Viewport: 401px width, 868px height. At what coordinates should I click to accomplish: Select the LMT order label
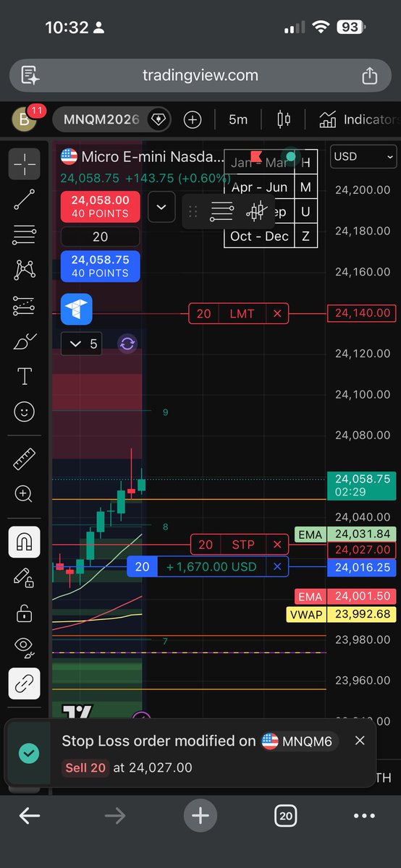tap(242, 313)
